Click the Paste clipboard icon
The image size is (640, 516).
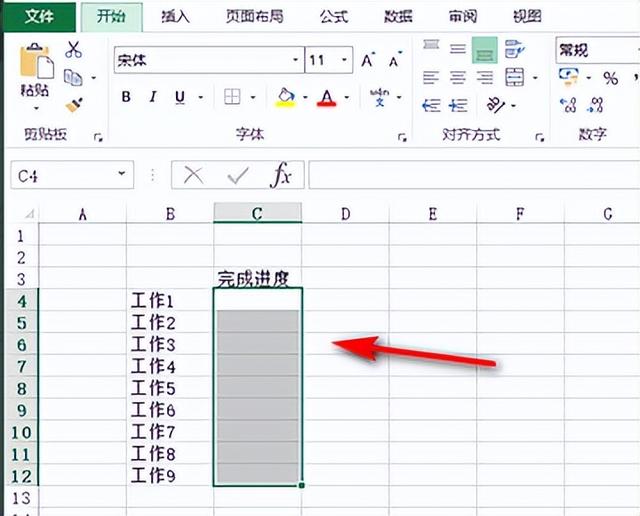click(x=36, y=60)
